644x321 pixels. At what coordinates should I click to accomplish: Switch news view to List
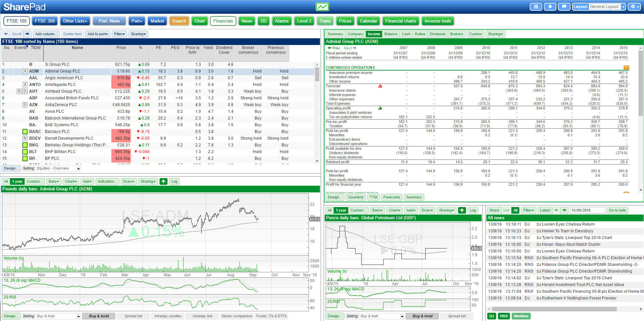point(506,210)
